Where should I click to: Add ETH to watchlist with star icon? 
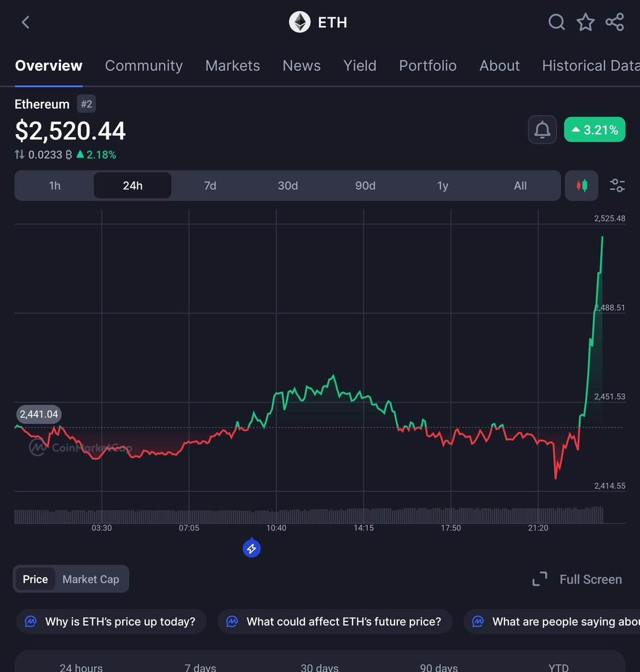click(x=586, y=22)
